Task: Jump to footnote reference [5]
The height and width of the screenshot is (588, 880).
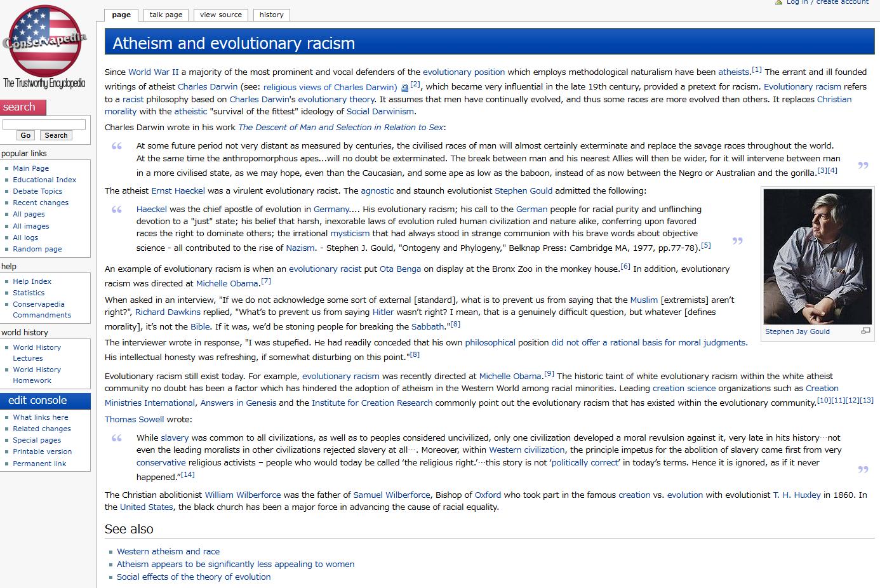Action: point(705,246)
